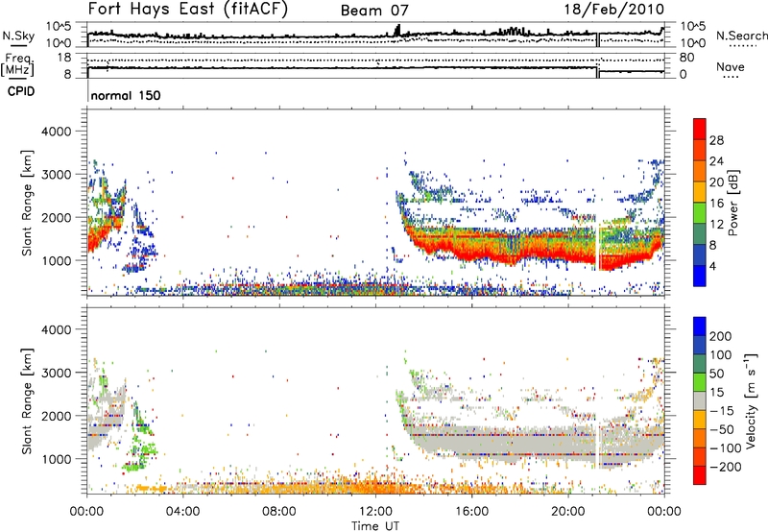Select the 'Freq. [MHz]' axis label
Viewport: 768px width, 532px height.
point(17,64)
